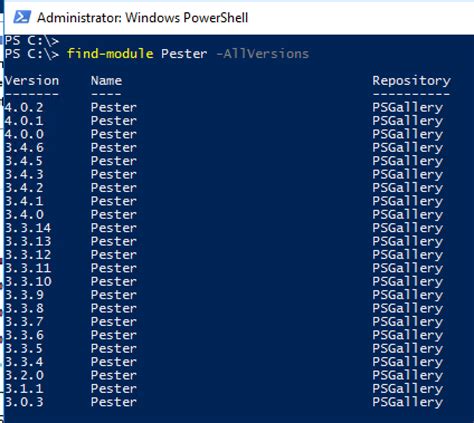Click the Pester name in the 3.4.0 row

tap(114, 214)
